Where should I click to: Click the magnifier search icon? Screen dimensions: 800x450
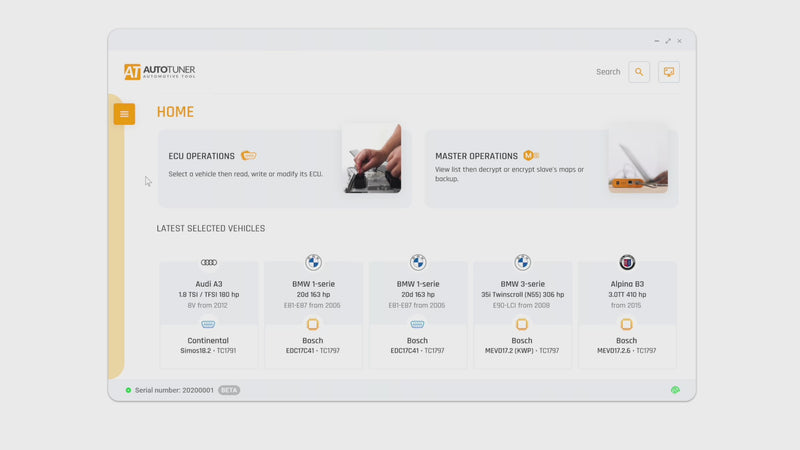[x=639, y=72]
